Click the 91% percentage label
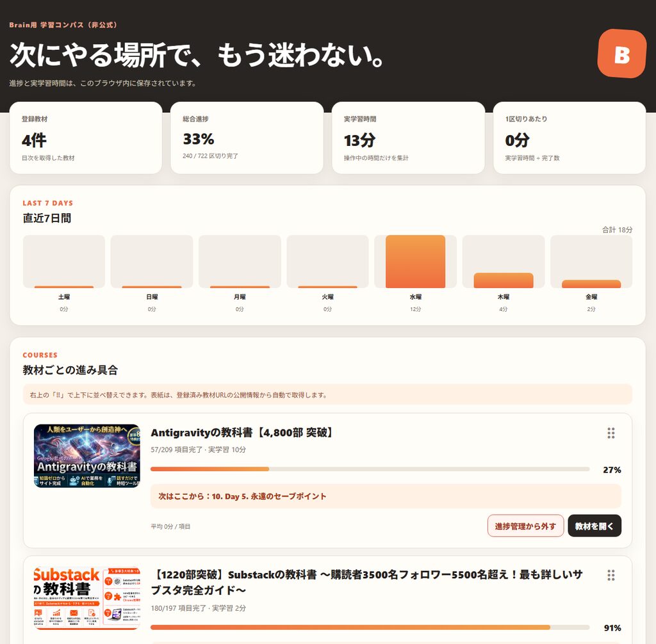 [612, 628]
